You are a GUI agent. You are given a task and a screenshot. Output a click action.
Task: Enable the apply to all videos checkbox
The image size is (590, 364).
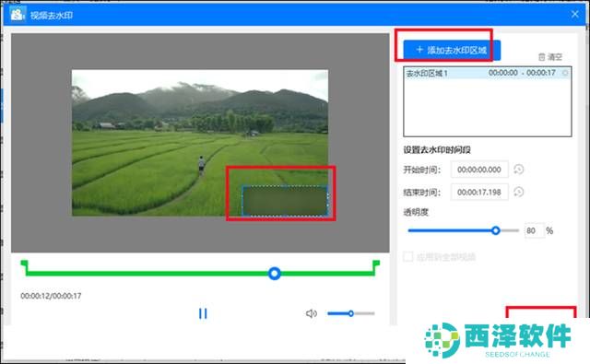click(x=407, y=257)
